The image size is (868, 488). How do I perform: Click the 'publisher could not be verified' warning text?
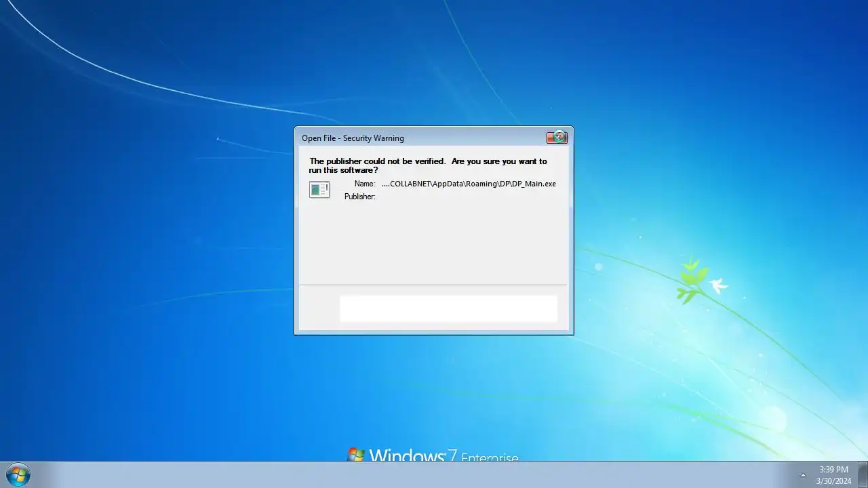428,165
